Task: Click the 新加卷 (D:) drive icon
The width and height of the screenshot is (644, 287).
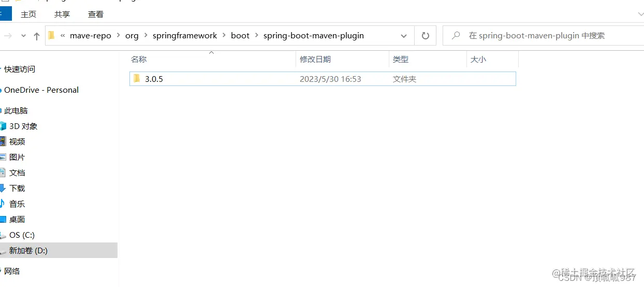Action: click(x=3, y=251)
